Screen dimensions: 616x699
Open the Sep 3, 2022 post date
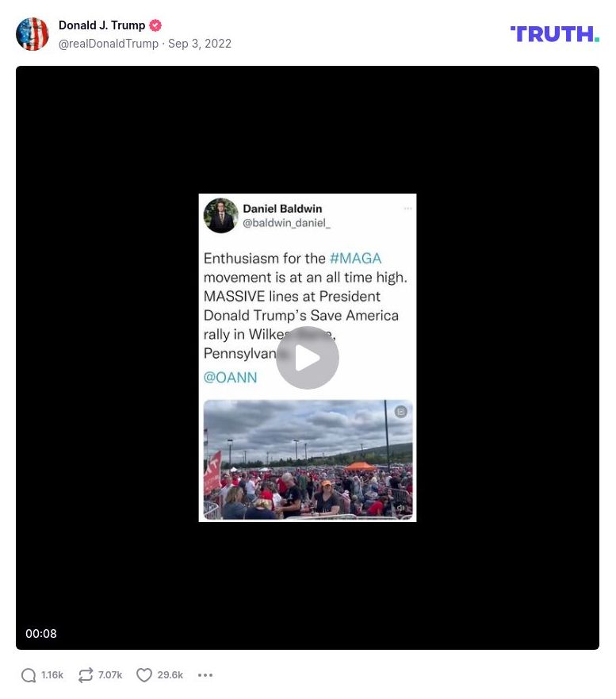click(200, 44)
